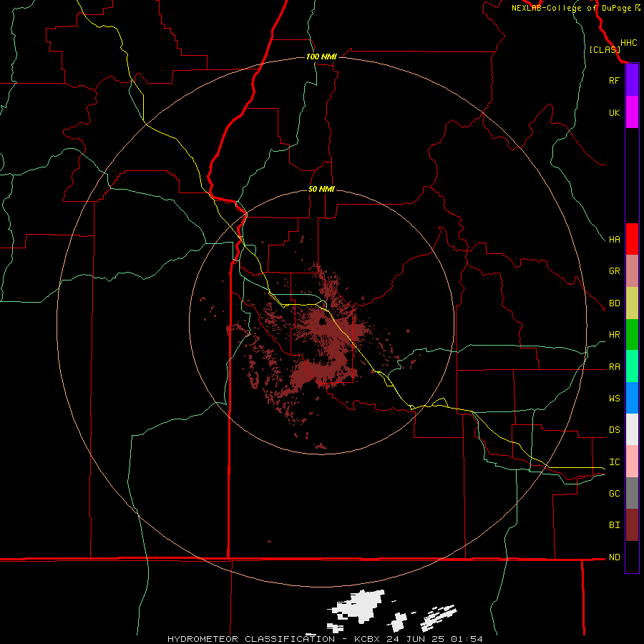
Task: Click the 01:54 timestamp
Action: click(467, 639)
